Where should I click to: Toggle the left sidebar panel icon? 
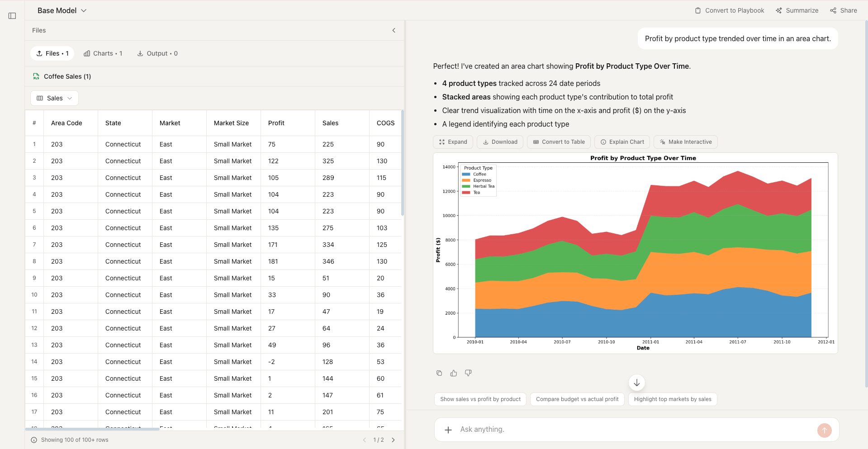12,16
